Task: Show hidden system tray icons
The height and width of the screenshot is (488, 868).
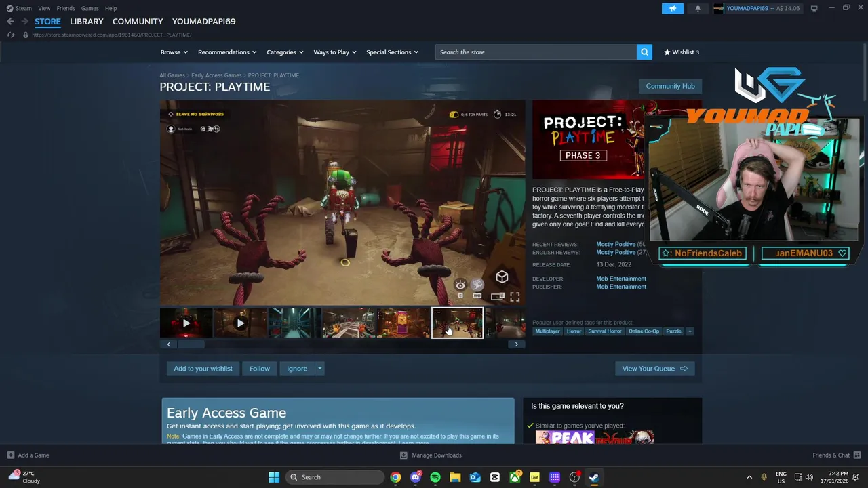Action: pyautogui.click(x=749, y=477)
